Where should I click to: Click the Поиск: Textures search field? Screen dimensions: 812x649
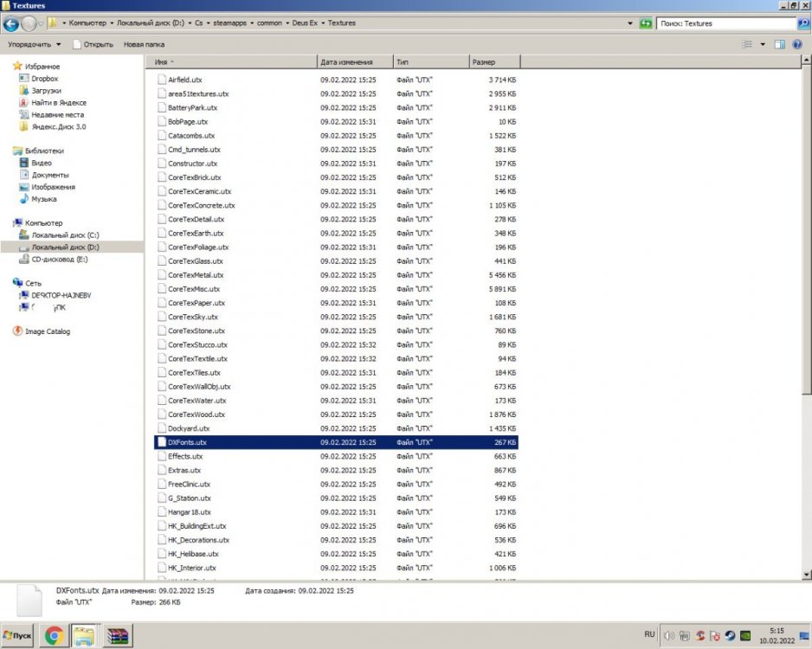click(x=723, y=23)
